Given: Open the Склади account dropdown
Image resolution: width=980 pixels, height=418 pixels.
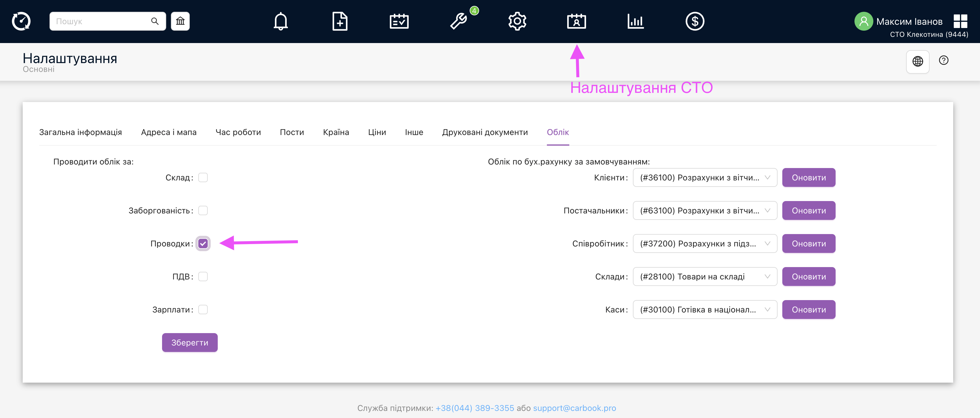Looking at the screenshot, I should [705, 277].
